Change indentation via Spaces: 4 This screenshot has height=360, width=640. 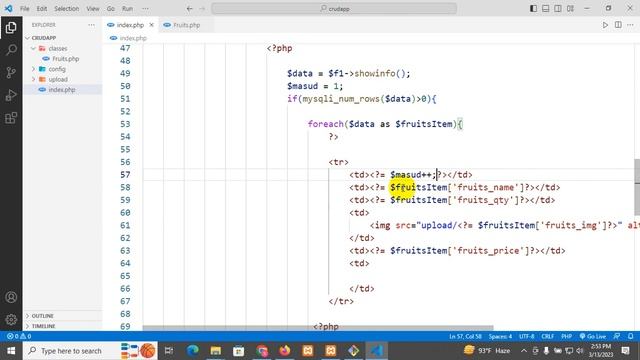coord(500,336)
